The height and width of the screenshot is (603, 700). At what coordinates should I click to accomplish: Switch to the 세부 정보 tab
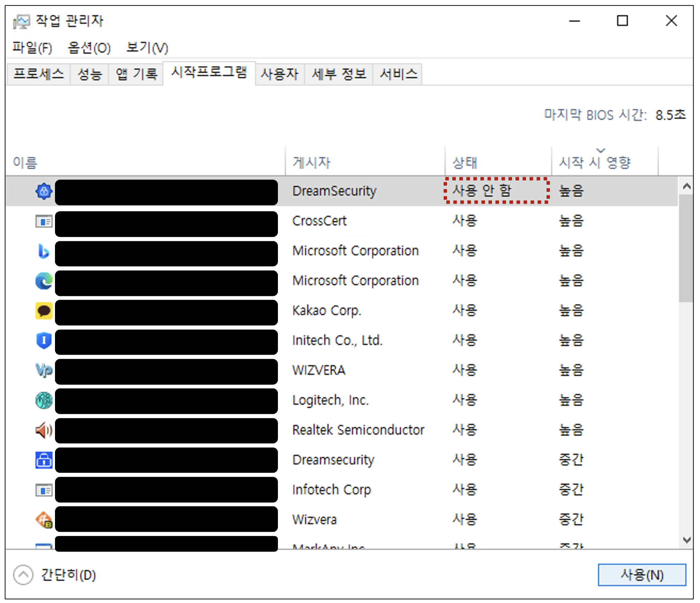click(x=339, y=74)
